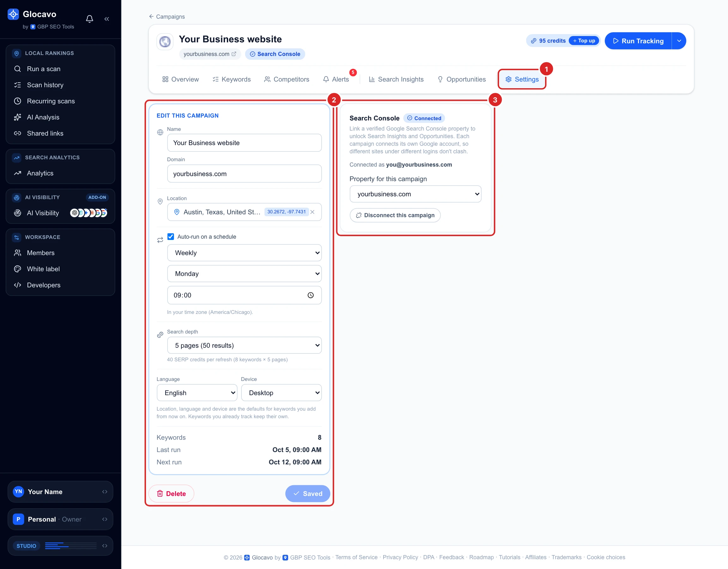Screen dimensions: 728x569
Task: Click Run Tracking
Action: pyautogui.click(x=638, y=41)
